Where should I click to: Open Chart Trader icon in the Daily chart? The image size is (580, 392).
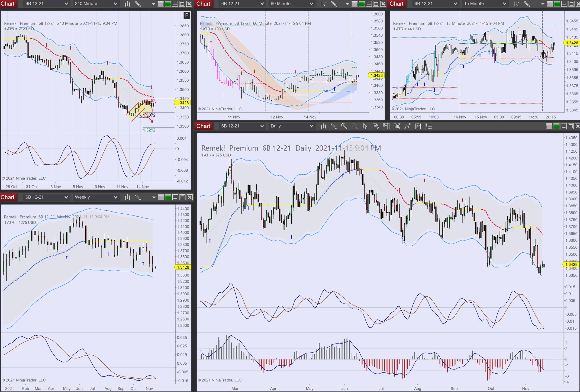386,126
